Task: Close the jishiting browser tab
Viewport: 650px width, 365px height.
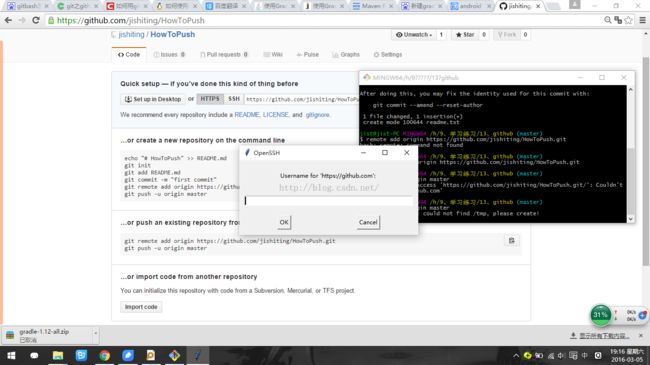Action: point(538,6)
